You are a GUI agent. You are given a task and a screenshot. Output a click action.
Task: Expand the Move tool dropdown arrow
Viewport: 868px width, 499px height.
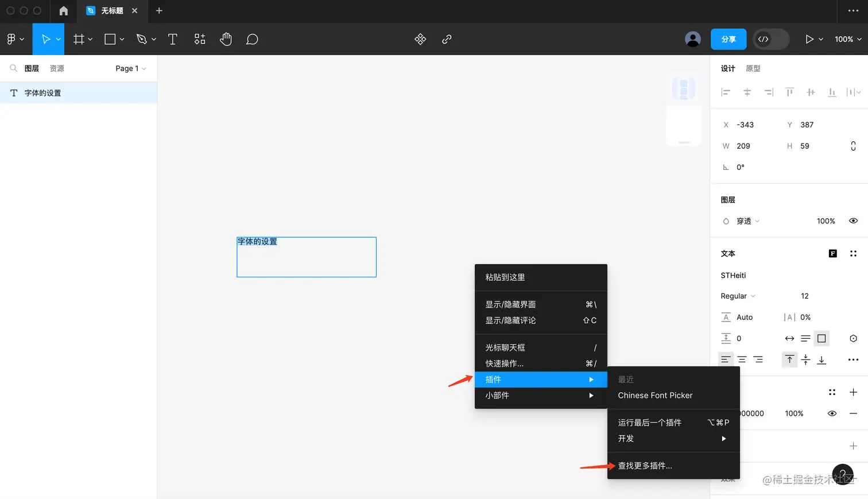click(58, 40)
